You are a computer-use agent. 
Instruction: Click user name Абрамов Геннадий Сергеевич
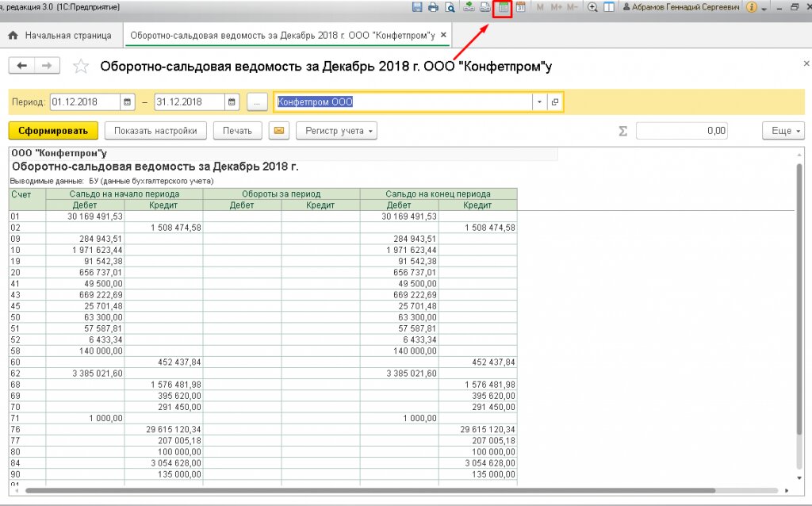coord(681,7)
